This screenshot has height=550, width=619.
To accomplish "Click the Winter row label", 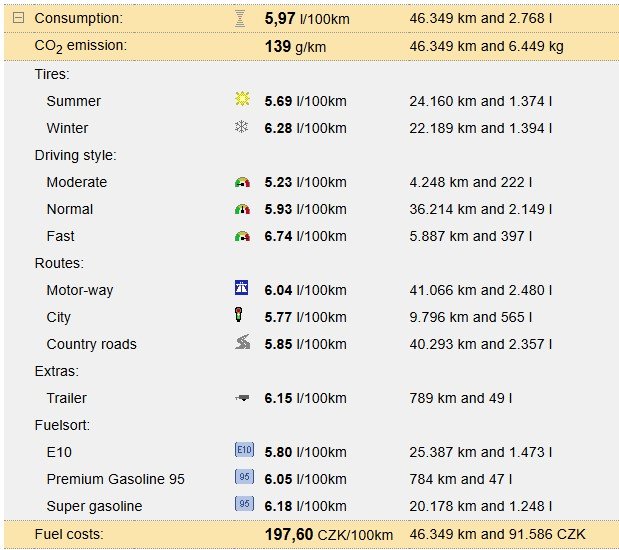I will click(68, 128).
